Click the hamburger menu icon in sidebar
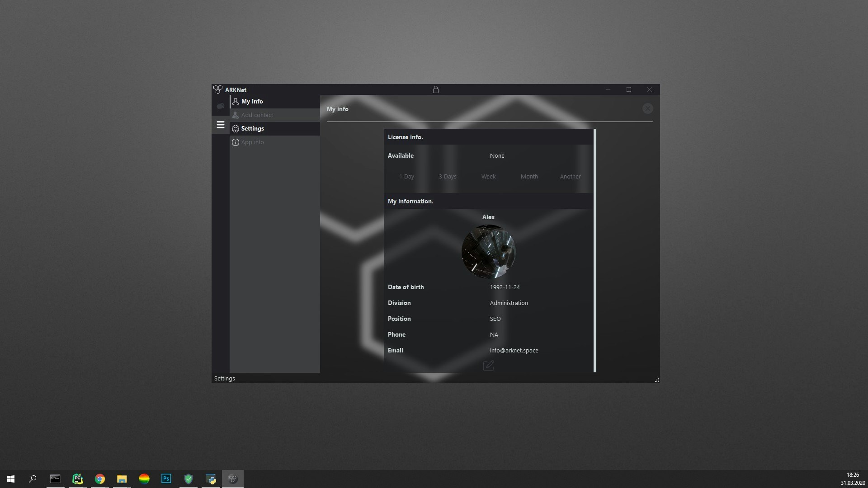Image resolution: width=868 pixels, height=488 pixels. (221, 125)
